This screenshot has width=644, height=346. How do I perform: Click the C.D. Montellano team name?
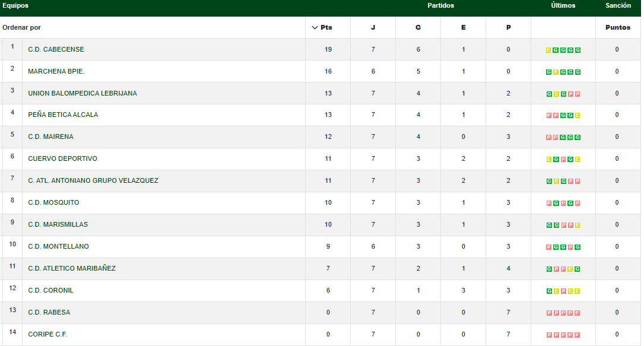[58, 247]
